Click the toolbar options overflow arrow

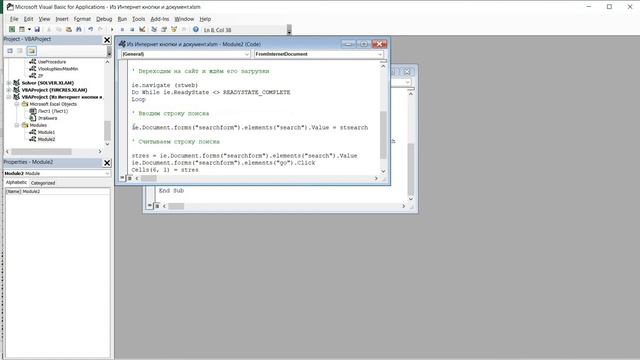coord(289,30)
